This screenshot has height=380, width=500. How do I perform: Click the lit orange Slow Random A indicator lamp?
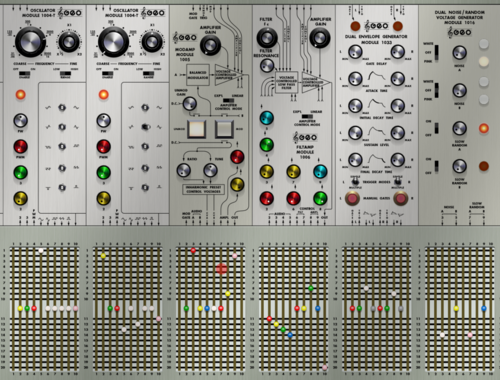[x=484, y=128]
